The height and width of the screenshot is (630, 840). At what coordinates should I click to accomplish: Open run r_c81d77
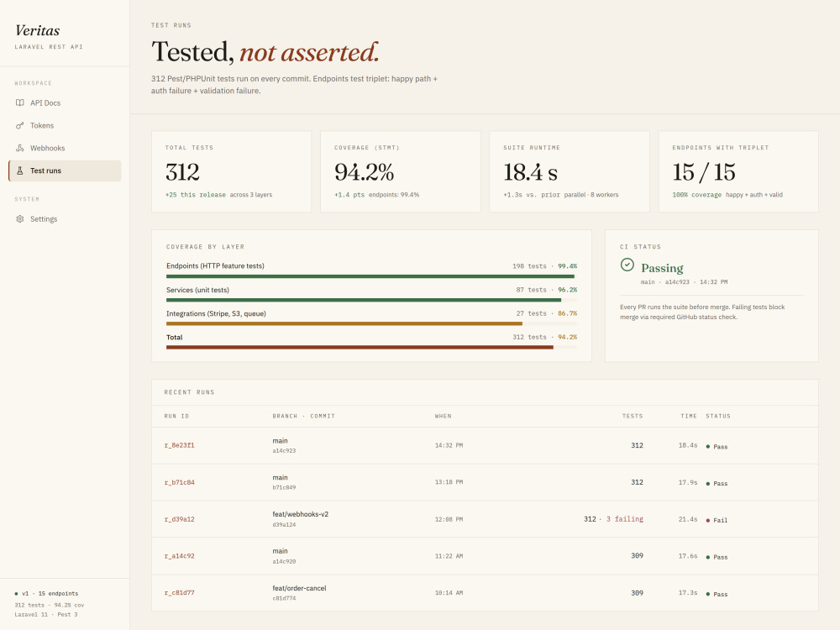(x=180, y=592)
